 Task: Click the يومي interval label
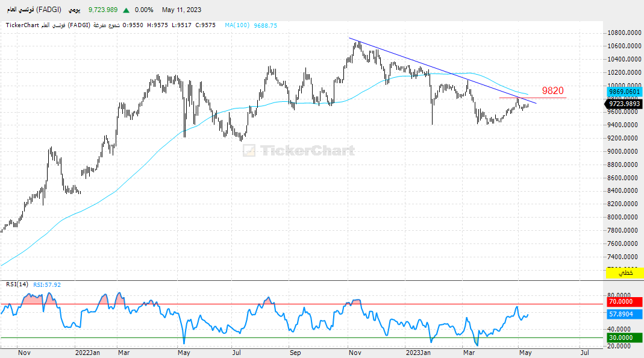(74, 10)
